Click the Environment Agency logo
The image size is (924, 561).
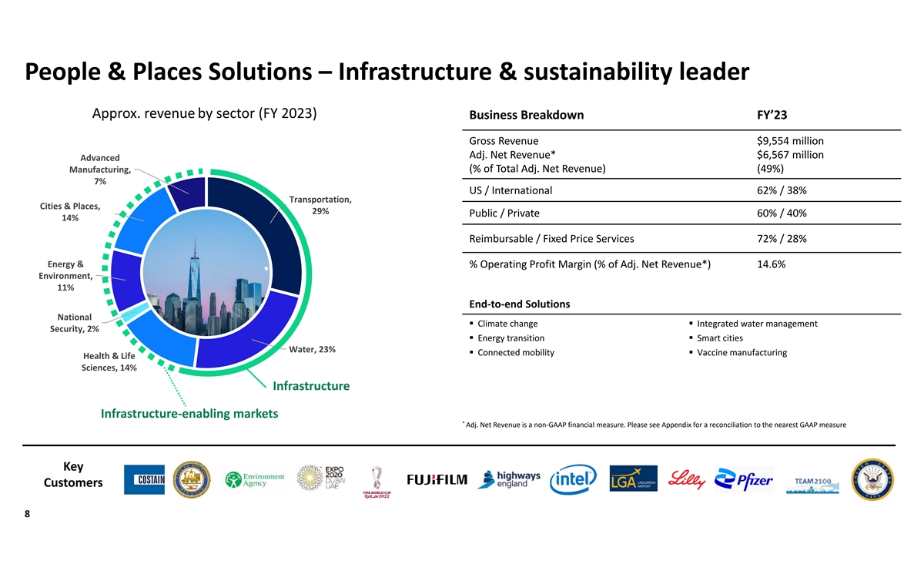coord(255,480)
